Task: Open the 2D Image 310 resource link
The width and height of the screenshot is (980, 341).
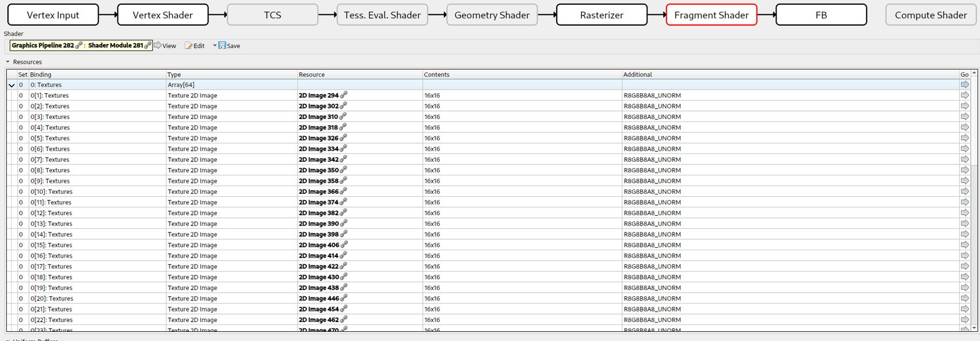Action: click(318, 117)
